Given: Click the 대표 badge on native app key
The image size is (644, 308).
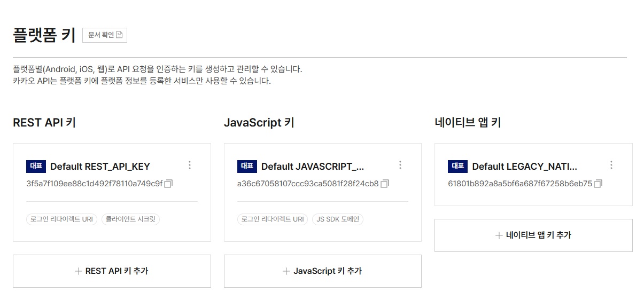Looking at the screenshot, I should point(458,167).
